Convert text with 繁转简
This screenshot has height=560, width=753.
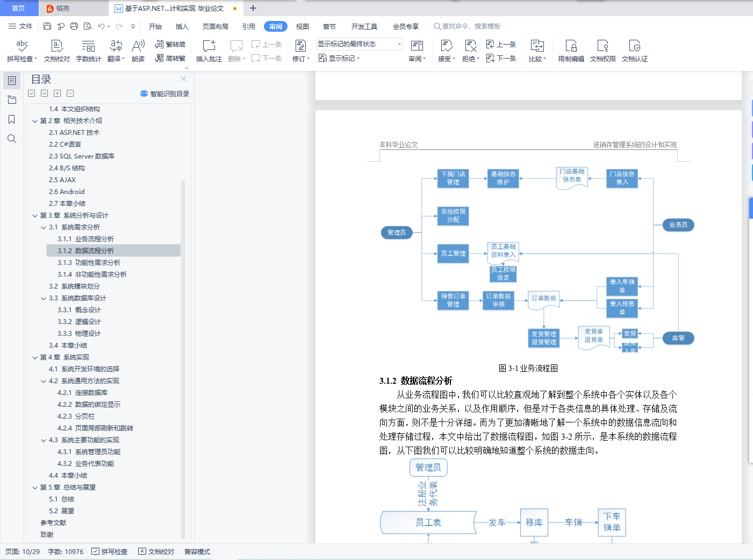(x=170, y=45)
